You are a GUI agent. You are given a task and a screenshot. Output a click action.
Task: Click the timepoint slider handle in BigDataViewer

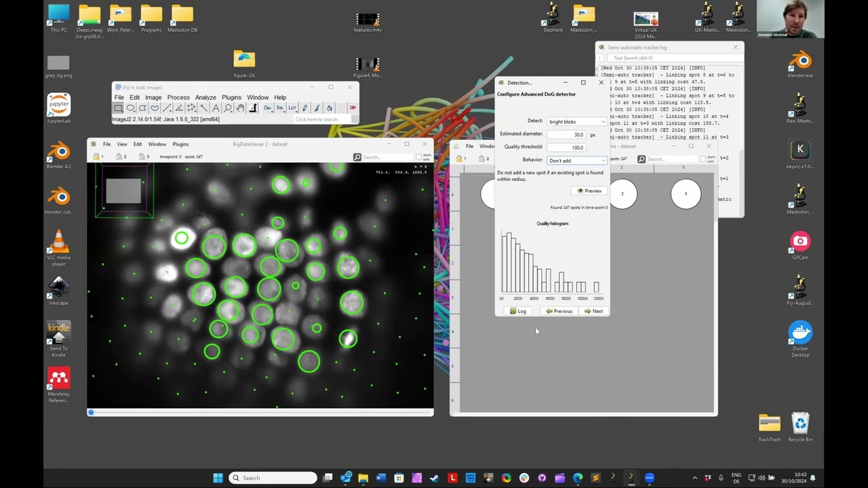91,412
